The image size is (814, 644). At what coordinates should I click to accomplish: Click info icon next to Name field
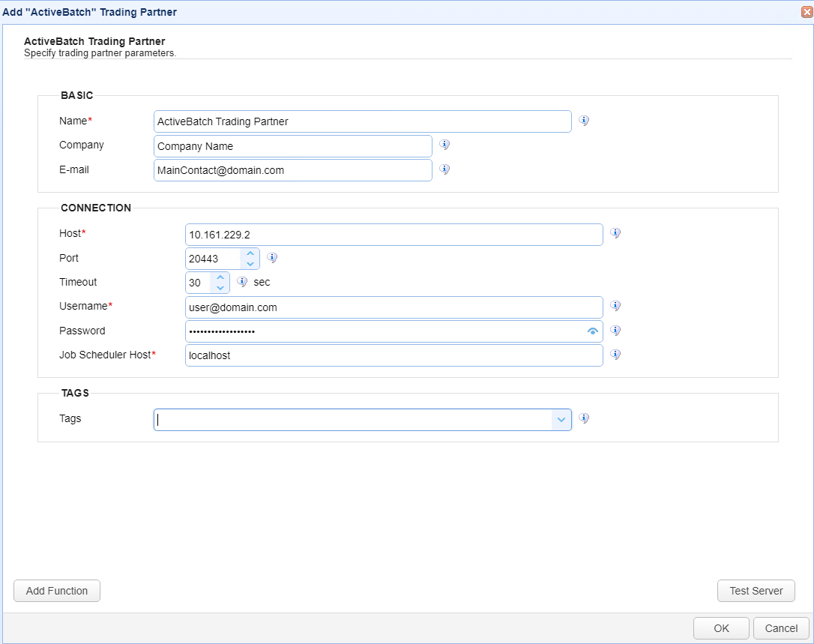tap(584, 121)
